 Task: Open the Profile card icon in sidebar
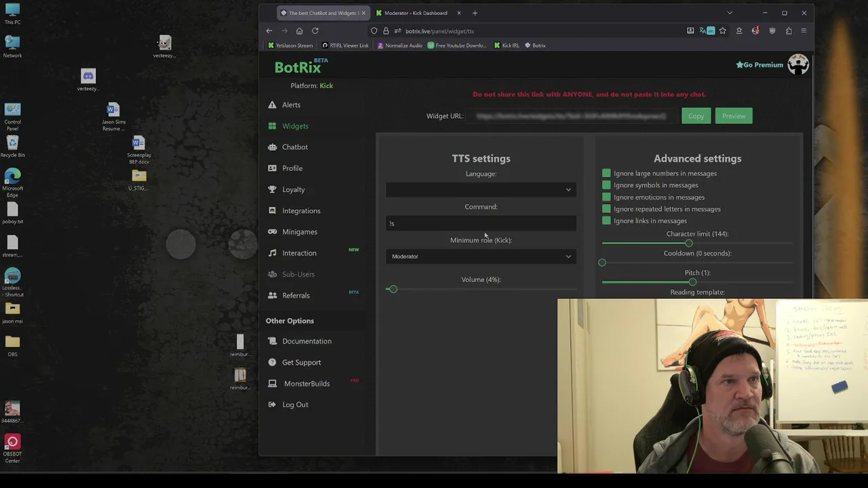pyautogui.click(x=272, y=168)
